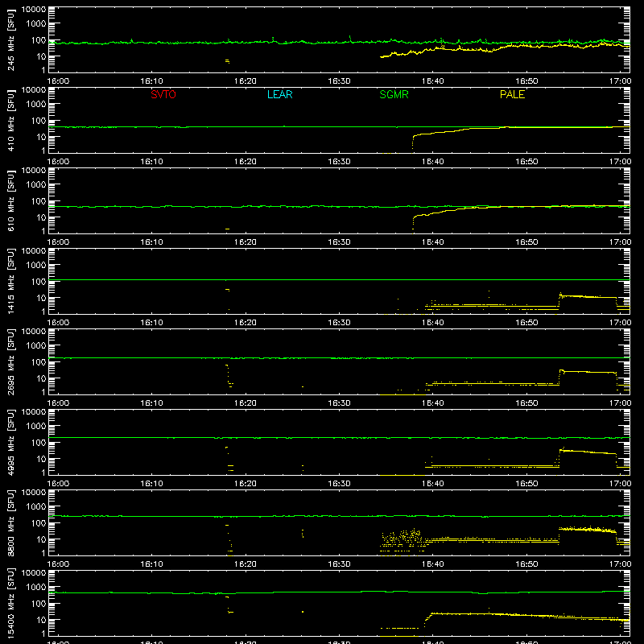Screen dimensions: 644x644
Task: Click the 10 y-axis label of 2695 MHz plot
Action: click(x=41, y=378)
